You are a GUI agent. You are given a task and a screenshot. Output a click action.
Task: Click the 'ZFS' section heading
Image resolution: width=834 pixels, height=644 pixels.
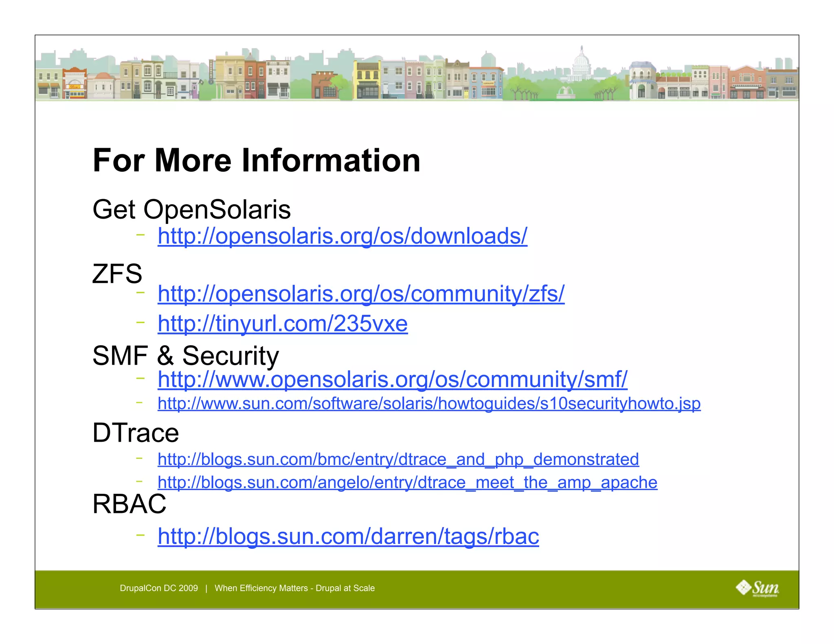point(117,274)
